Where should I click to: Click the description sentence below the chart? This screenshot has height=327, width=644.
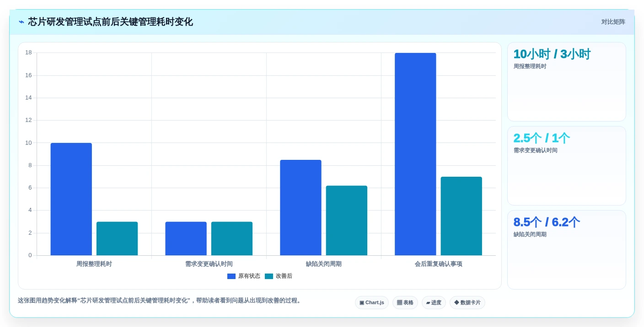pos(160,301)
